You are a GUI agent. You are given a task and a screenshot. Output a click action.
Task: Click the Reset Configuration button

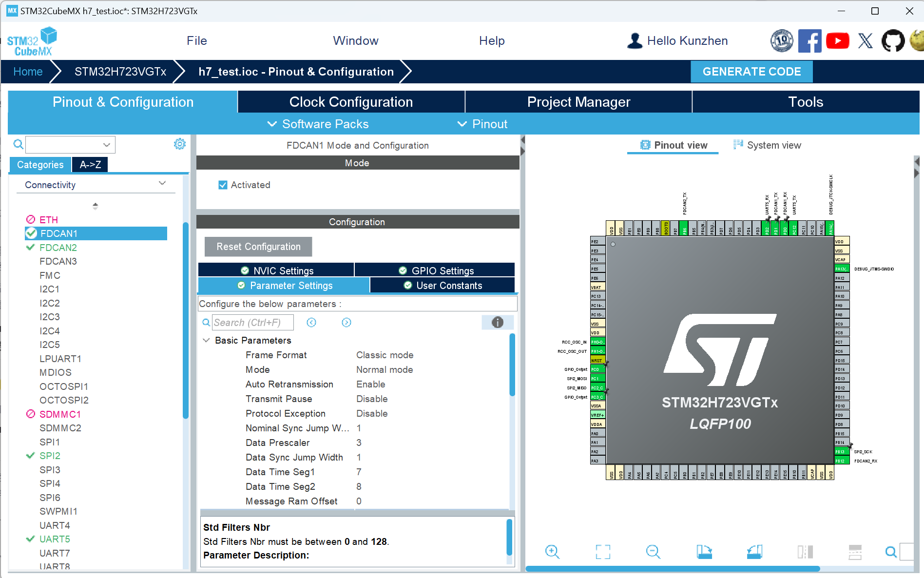258,247
